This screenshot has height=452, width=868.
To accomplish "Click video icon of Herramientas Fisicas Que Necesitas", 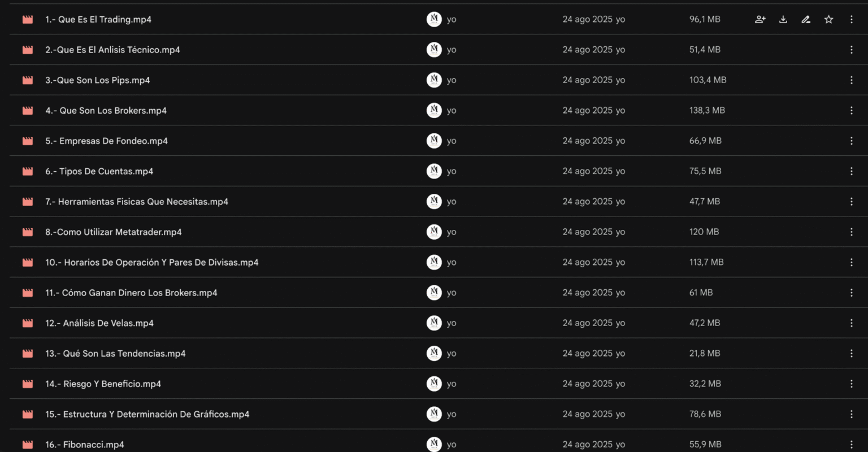I will click(28, 202).
